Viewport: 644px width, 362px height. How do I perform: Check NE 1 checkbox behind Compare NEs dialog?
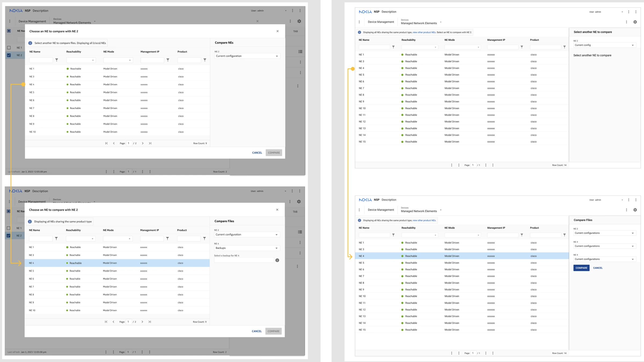[9, 48]
